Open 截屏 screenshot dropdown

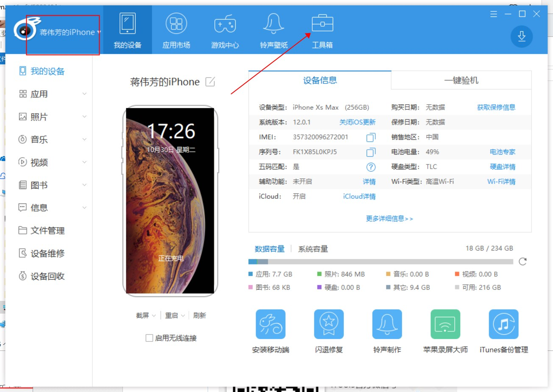click(146, 315)
